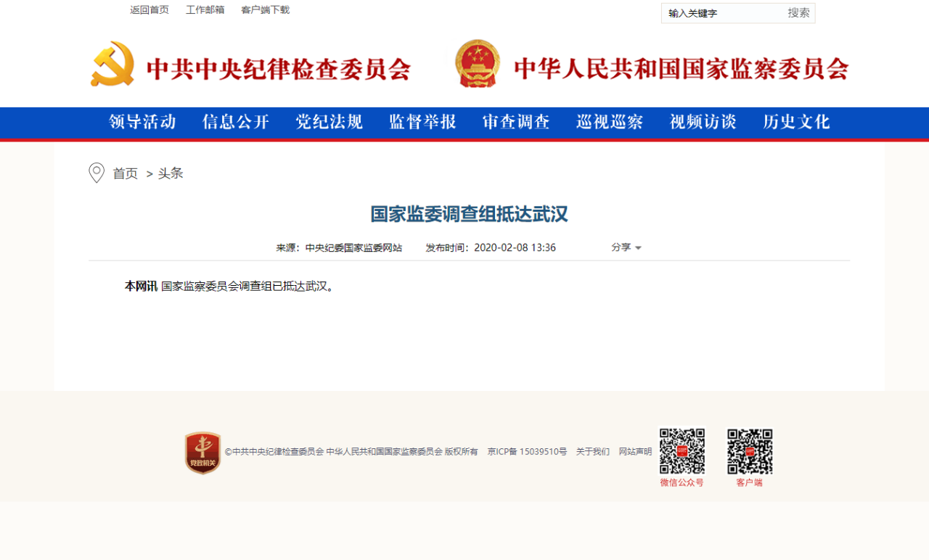Select 历史文化 in the navigation bar
This screenshot has height=560, width=929.
click(x=796, y=122)
